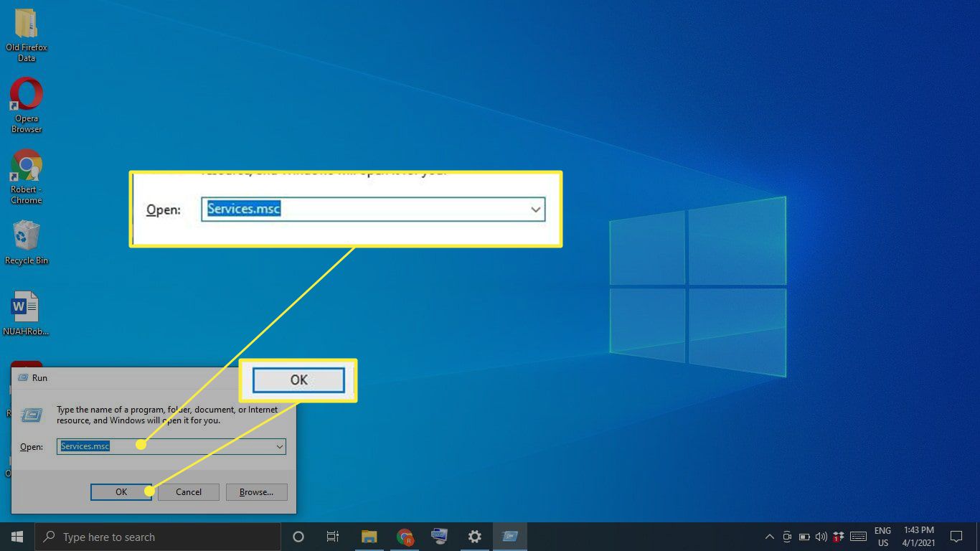Click the Browse... button
Screen dimensions: 980x551
point(256,492)
